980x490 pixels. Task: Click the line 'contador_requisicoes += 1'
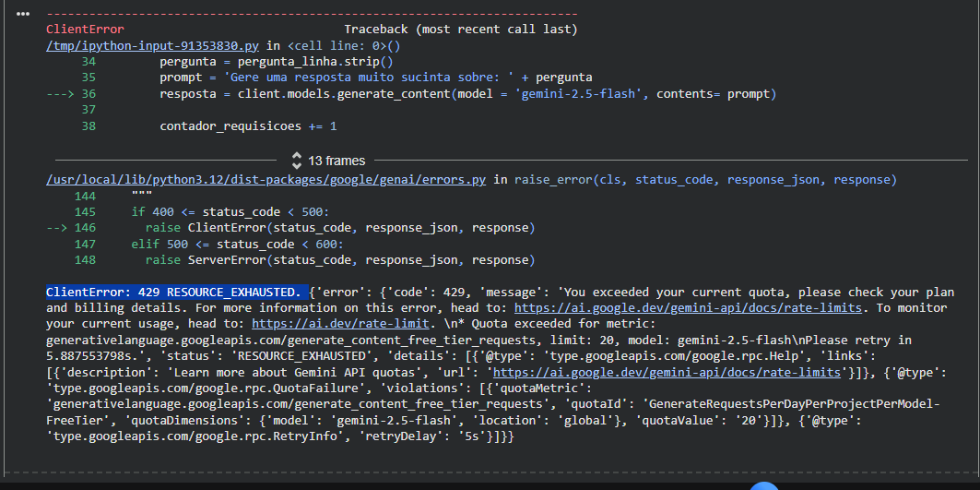(248, 126)
